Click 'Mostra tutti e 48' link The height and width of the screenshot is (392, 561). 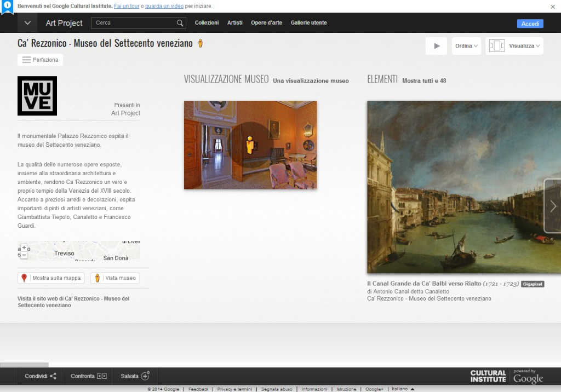click(x=424, y=81)
